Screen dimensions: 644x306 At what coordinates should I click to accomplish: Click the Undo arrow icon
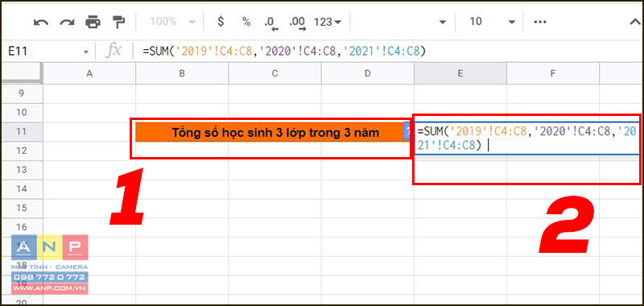coord(41,22)
